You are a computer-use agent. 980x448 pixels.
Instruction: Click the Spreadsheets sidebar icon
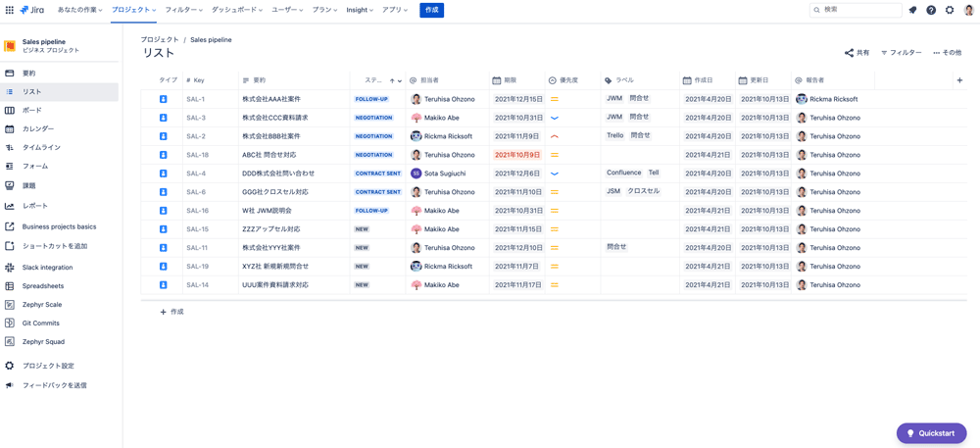[10, 286]
